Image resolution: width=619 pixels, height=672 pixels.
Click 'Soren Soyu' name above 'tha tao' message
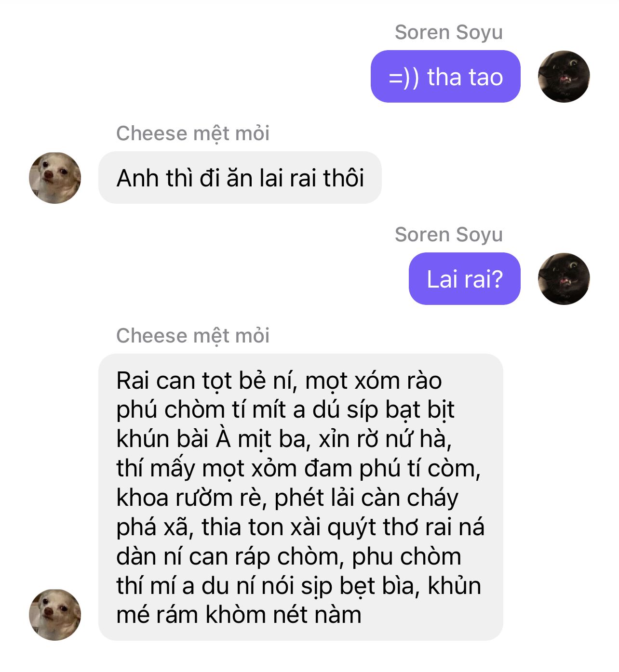click(x=449, y=32)
